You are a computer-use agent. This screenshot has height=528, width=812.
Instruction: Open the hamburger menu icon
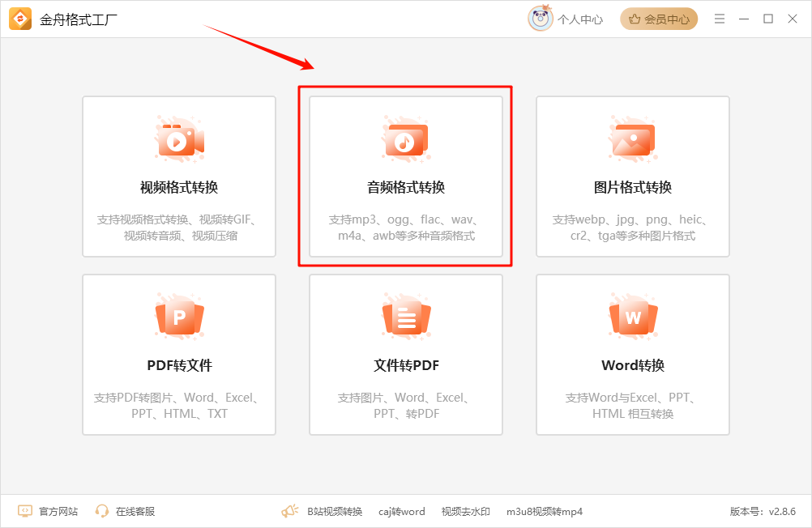720,19
